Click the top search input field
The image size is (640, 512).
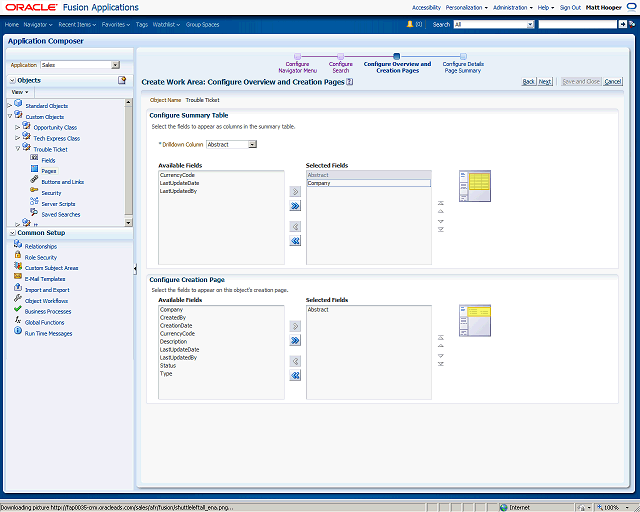(x=578, y=24)
